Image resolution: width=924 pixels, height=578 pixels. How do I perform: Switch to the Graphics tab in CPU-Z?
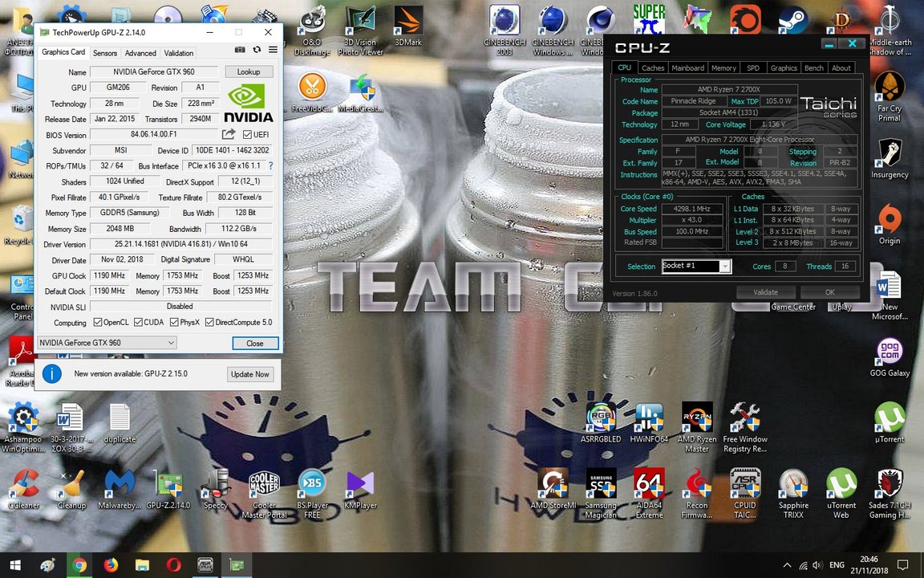(784, 67)
